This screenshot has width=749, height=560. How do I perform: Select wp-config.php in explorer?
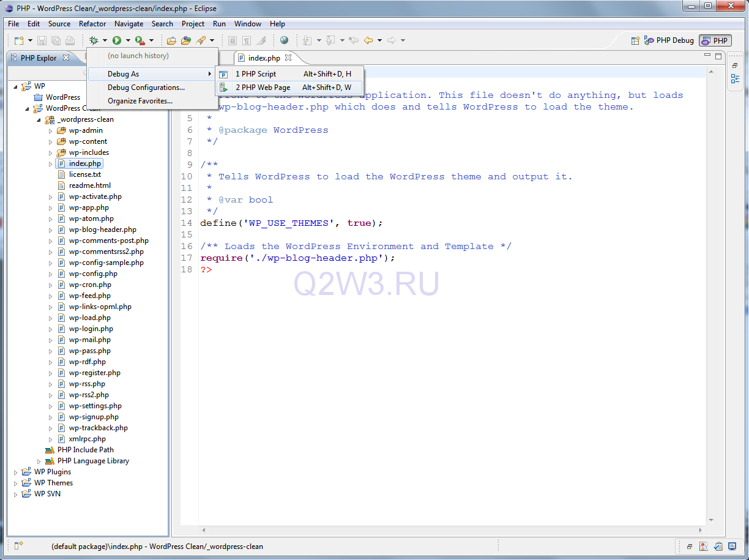(93, 274)
